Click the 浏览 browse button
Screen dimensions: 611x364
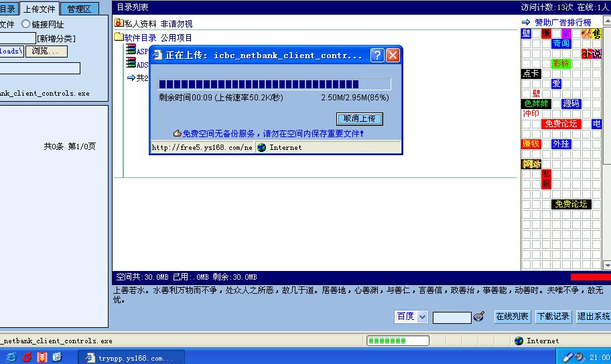pos(46,51)
